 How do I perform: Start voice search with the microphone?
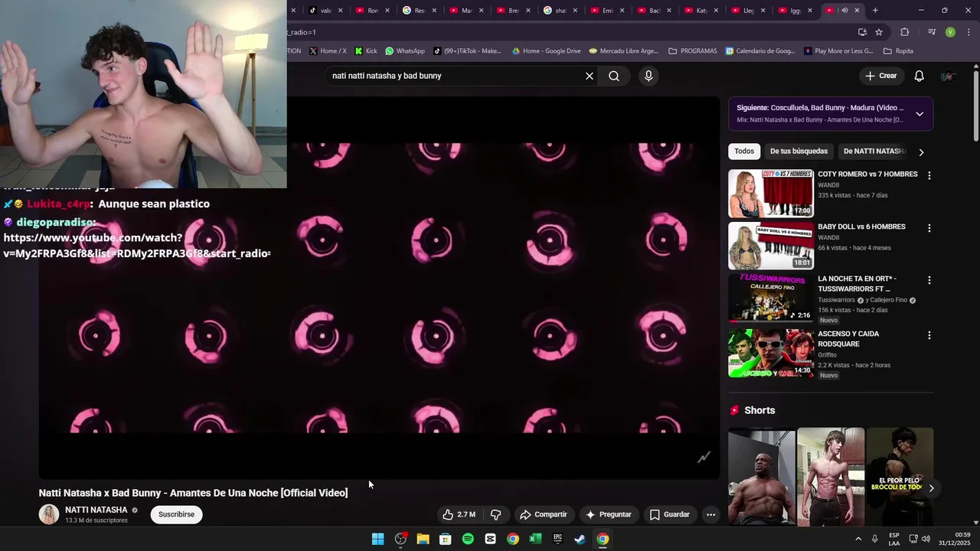click(648, 76)
